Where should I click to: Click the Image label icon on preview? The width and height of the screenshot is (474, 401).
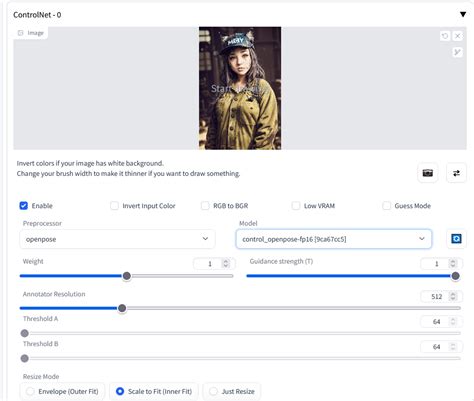point(21,33)
